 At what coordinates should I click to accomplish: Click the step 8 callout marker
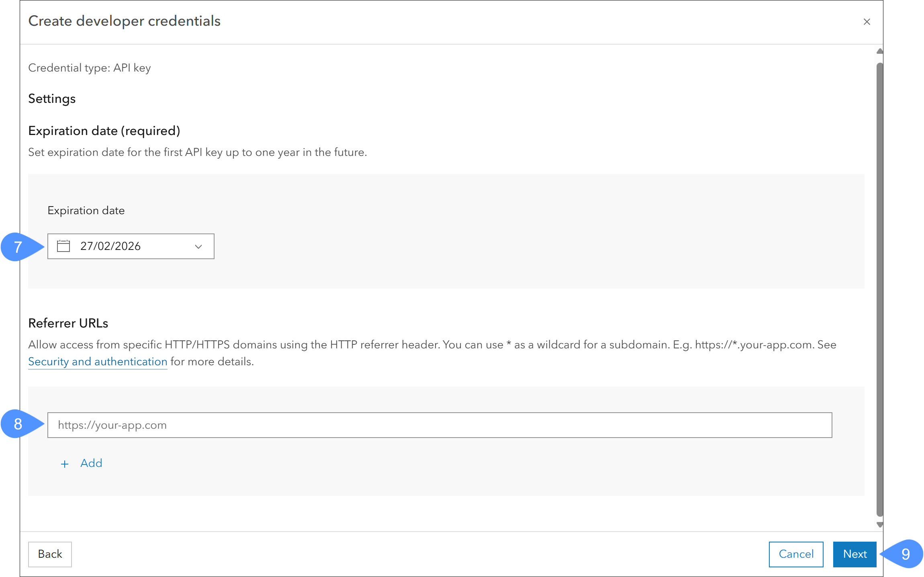(x=18, y=424)
